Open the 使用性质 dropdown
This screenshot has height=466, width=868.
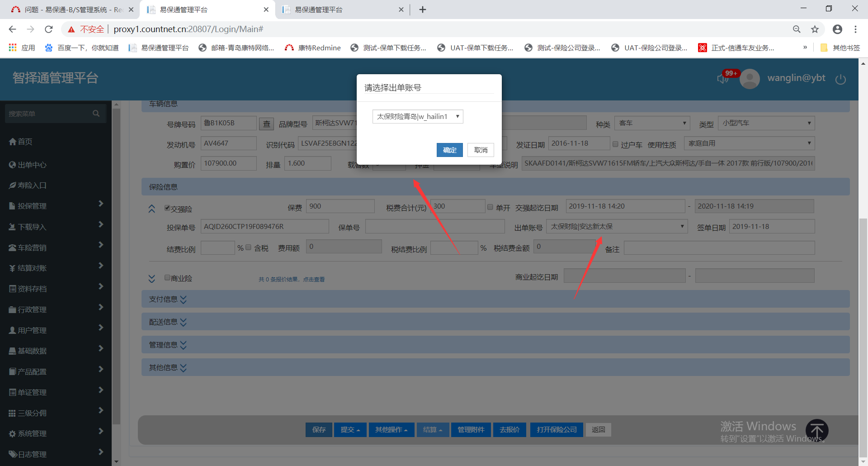point(750,143)
